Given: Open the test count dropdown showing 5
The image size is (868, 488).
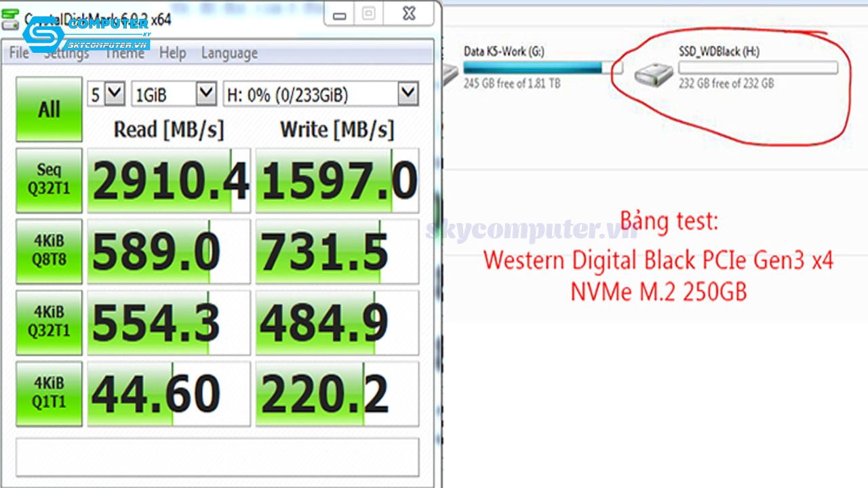Looking at the screenshot, I should [x=105, y=94].
